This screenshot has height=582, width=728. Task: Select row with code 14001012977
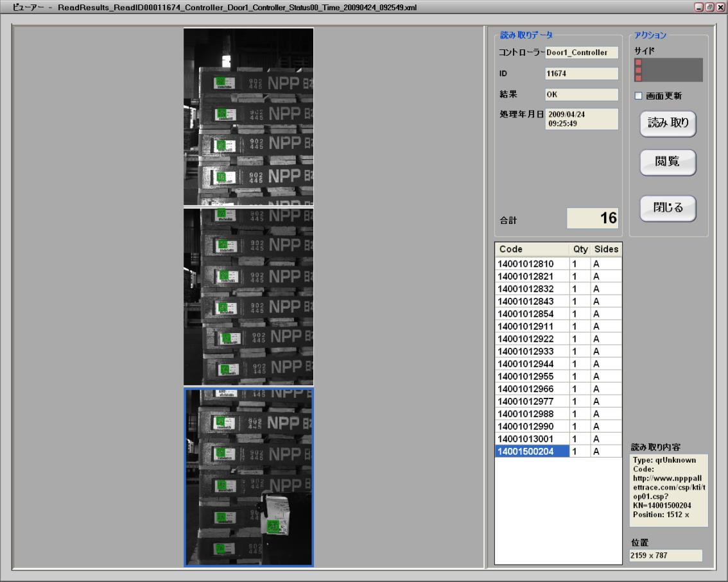pyautogui.click(x=558, y=402)
